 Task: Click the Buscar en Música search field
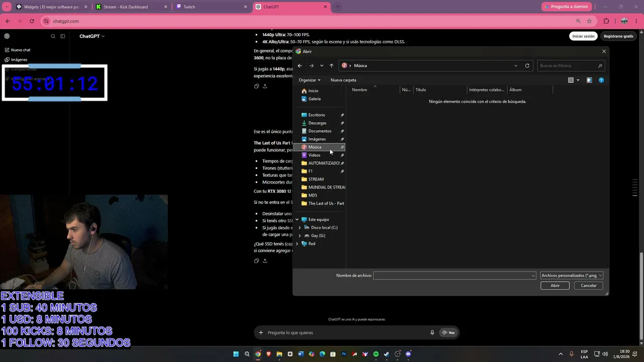click(571, 66)
